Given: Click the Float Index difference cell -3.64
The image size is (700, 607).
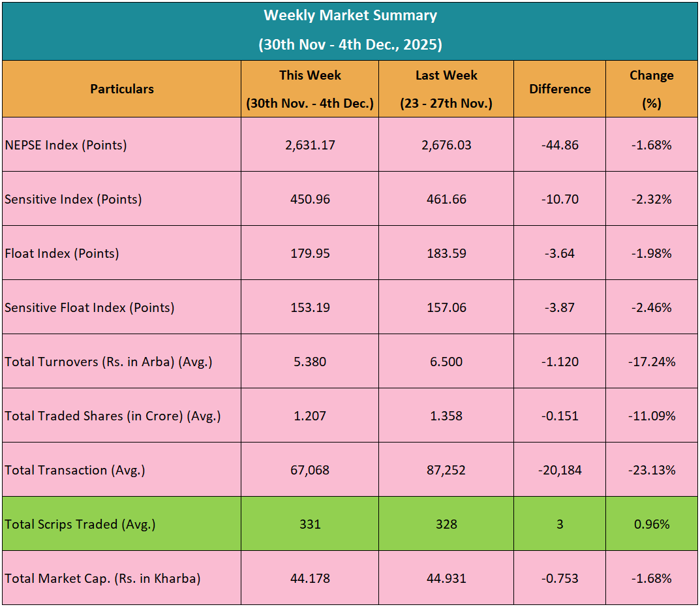Looking at the screenshot, I should 560,253.
